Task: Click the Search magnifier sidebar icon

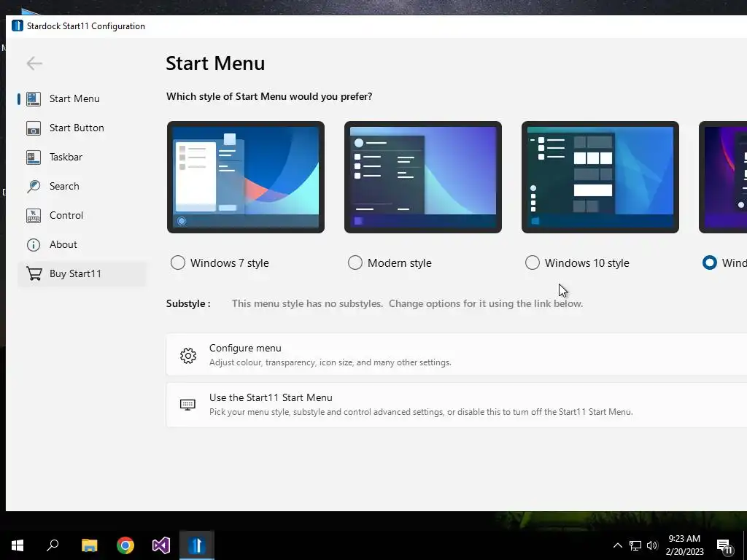Action: click(x=34, y=186)
